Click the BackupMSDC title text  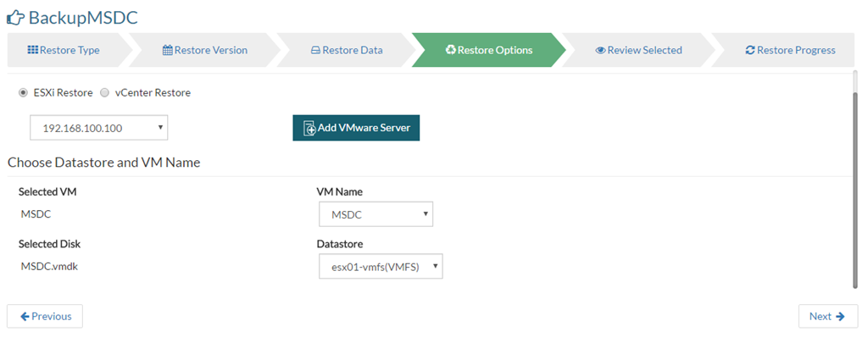[83, 18]
